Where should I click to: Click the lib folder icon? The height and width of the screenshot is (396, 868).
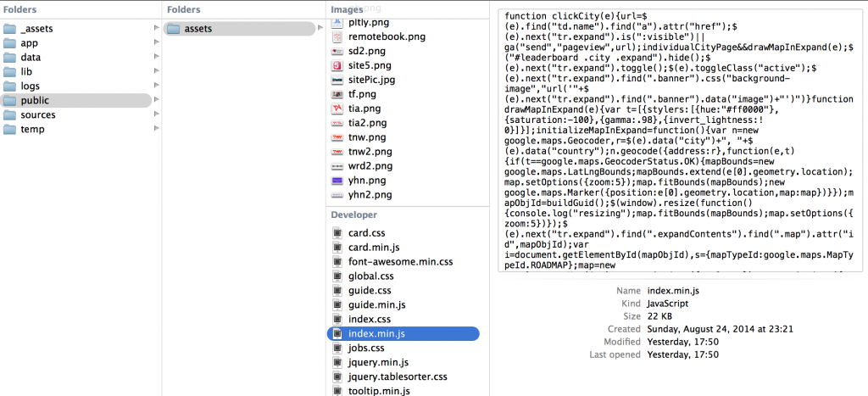pyautogui.click(x=10, y=72)
